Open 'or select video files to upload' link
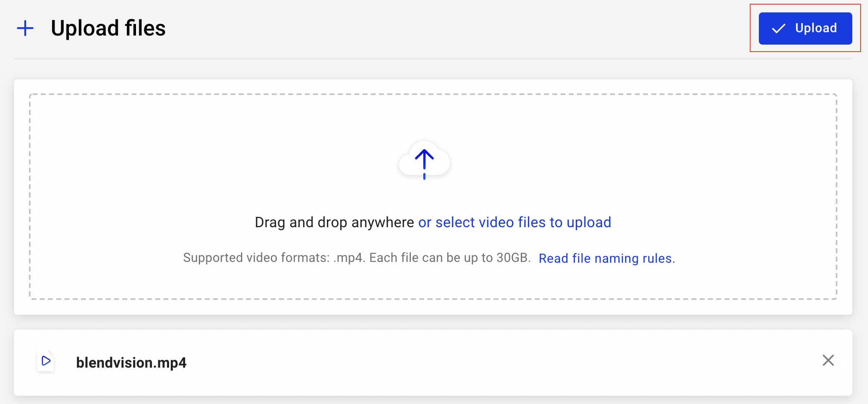868x404 pixels. tap(514, 222)
